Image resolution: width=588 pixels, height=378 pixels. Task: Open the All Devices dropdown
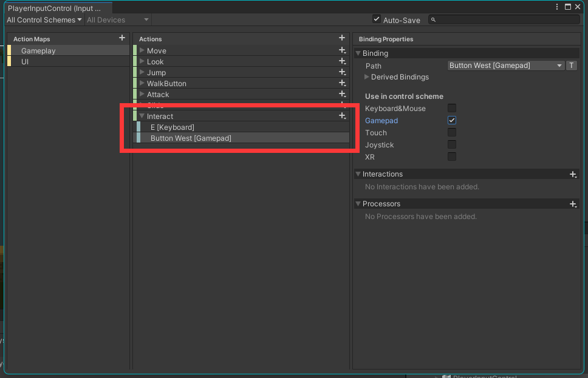point(118,20)
